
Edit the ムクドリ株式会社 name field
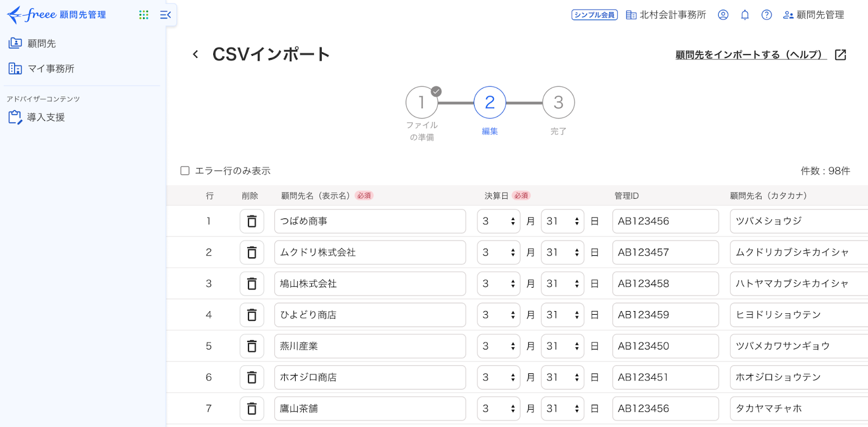(370, 253)
